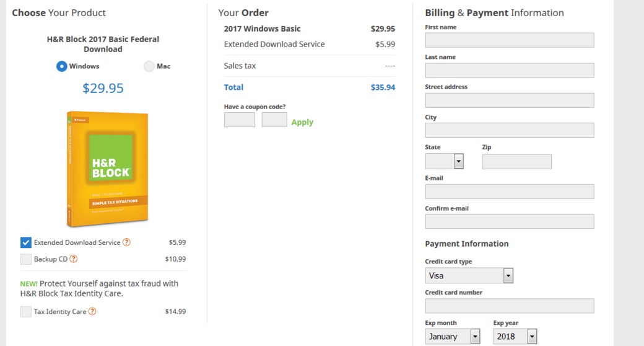Focus the First name field
Image resolution: width=644 pixels, height=346 pixels.
509,40
